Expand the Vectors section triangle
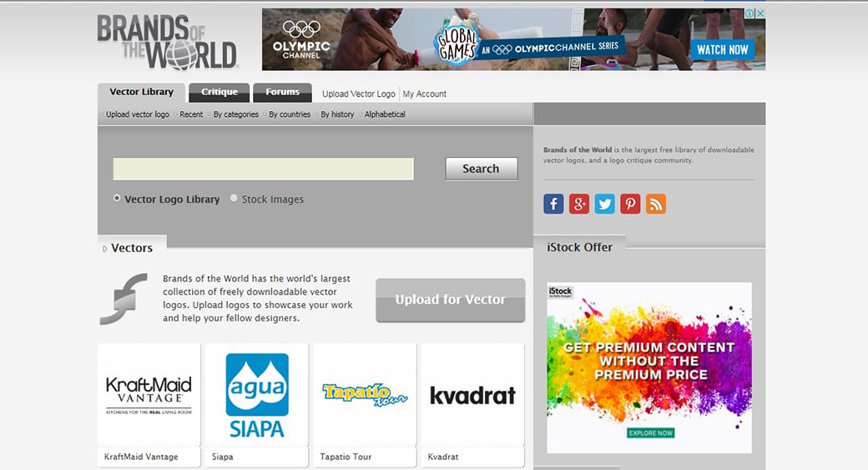 point(104,249)
